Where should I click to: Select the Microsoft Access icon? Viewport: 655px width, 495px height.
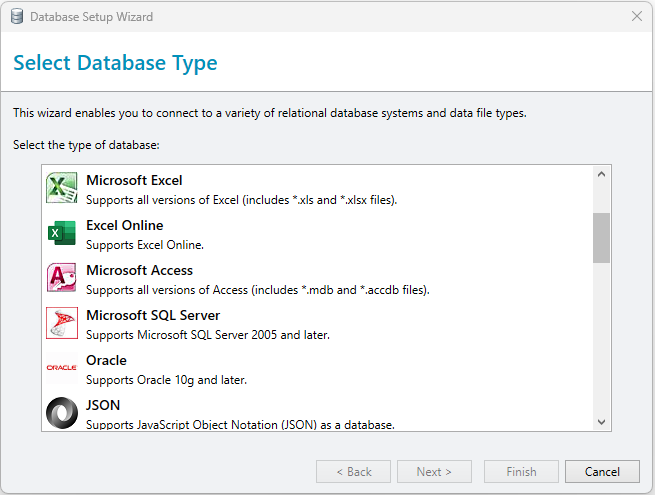[62, 277]
